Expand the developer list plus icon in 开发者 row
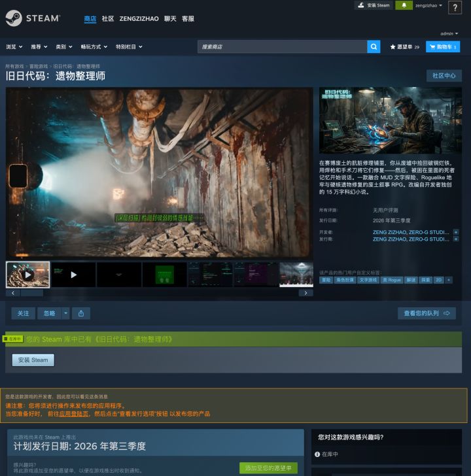 456,232
